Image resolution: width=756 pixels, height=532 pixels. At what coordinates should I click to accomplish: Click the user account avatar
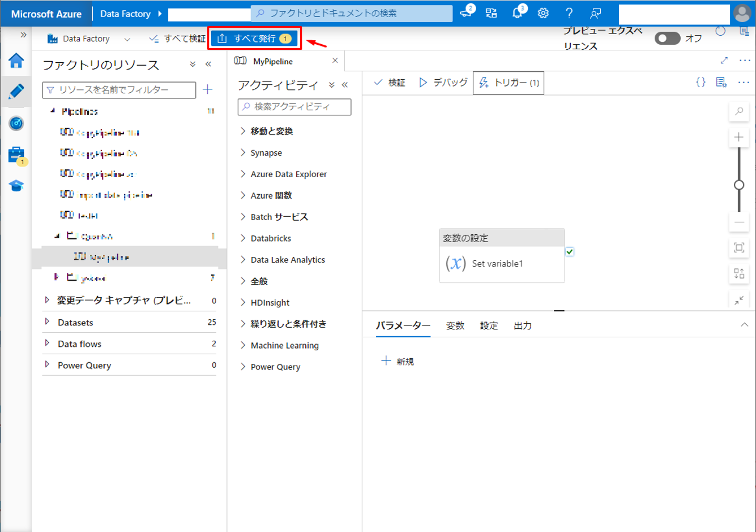click(x=742, y=13)
